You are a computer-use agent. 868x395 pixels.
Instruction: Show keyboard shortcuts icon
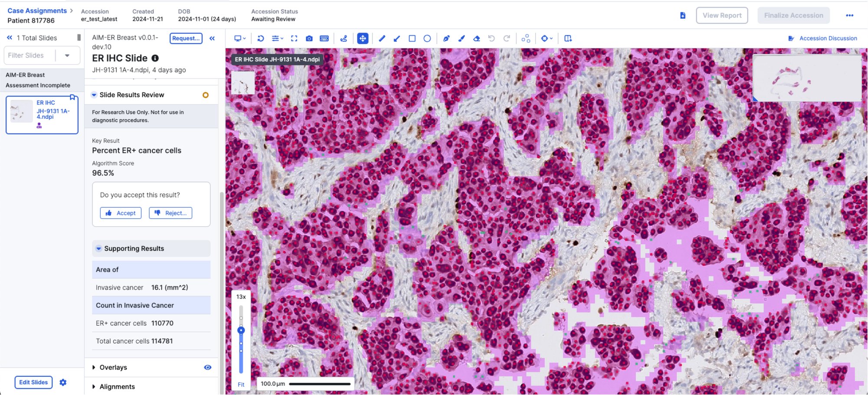tap(324, 39)
